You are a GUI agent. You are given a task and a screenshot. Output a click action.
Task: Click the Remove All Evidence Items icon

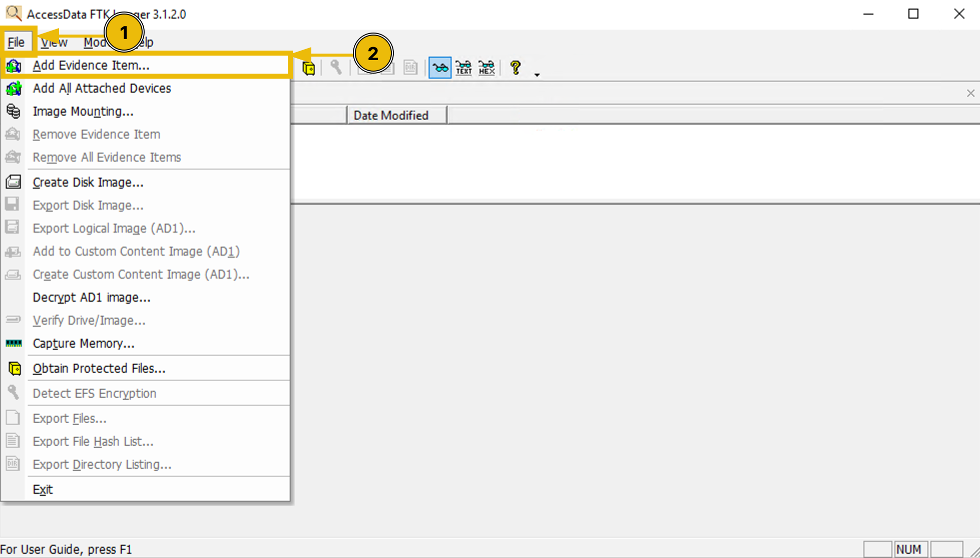tap(13, 157)
